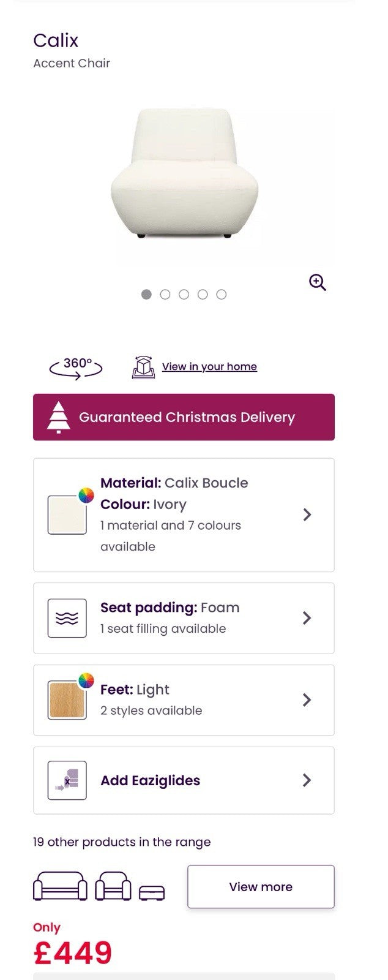The height and width of the screenshot is (980, 388).
Task: Click the magnifier zoom icon on image
Action: pos(317,282)
